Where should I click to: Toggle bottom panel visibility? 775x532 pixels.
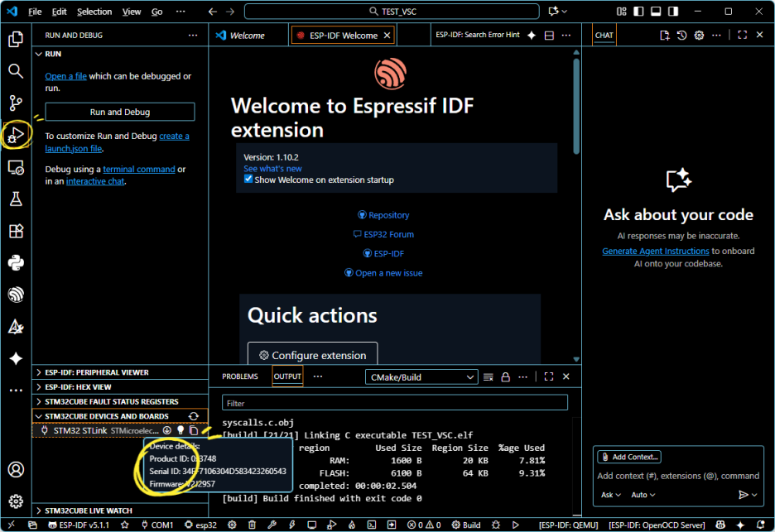(656, 12)
